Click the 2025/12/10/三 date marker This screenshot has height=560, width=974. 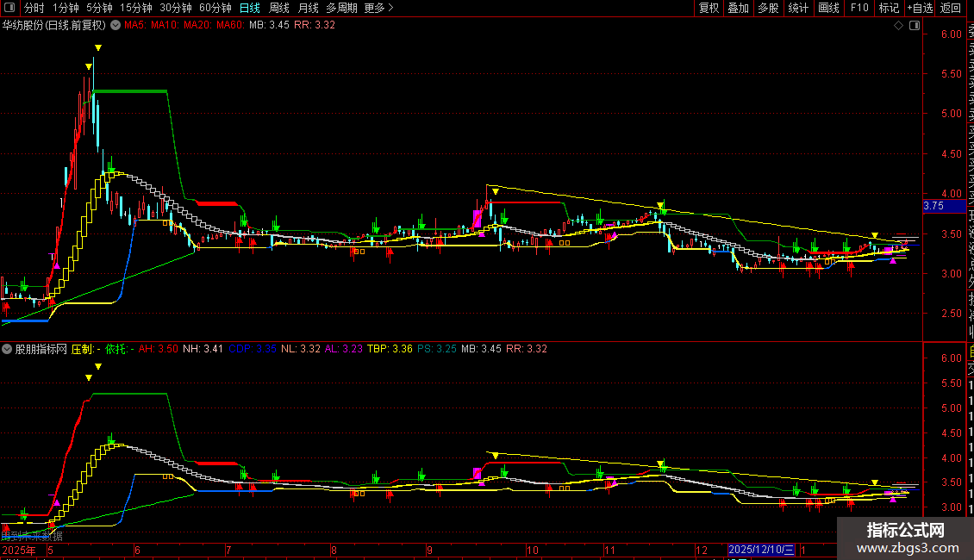(x=761, y=550)
